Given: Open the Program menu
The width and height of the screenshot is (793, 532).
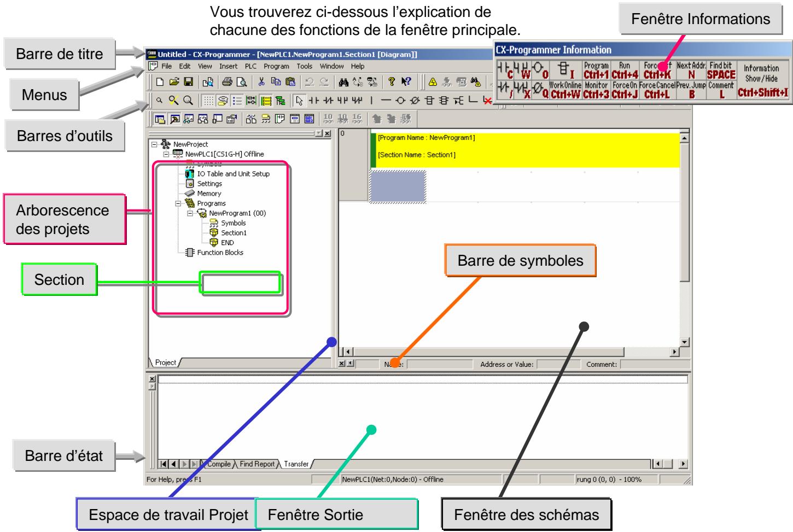Looking at the screenshot, I should click(x=276, y=66).
